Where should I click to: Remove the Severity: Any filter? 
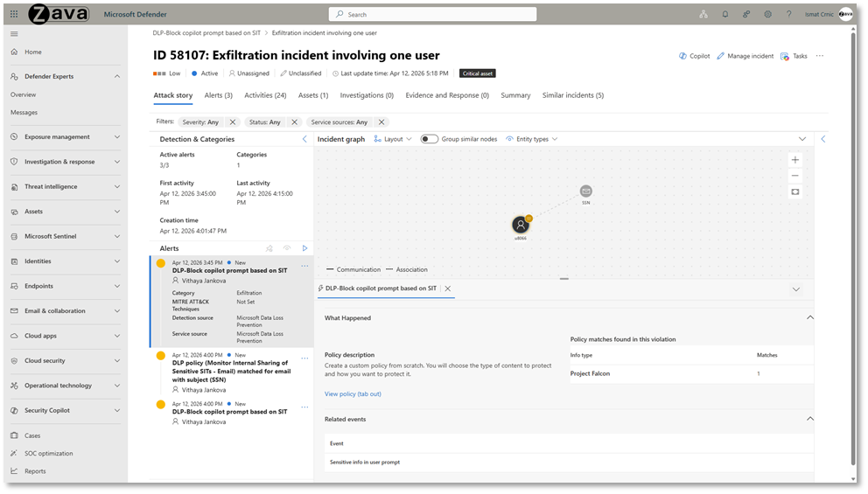point(233,122)
